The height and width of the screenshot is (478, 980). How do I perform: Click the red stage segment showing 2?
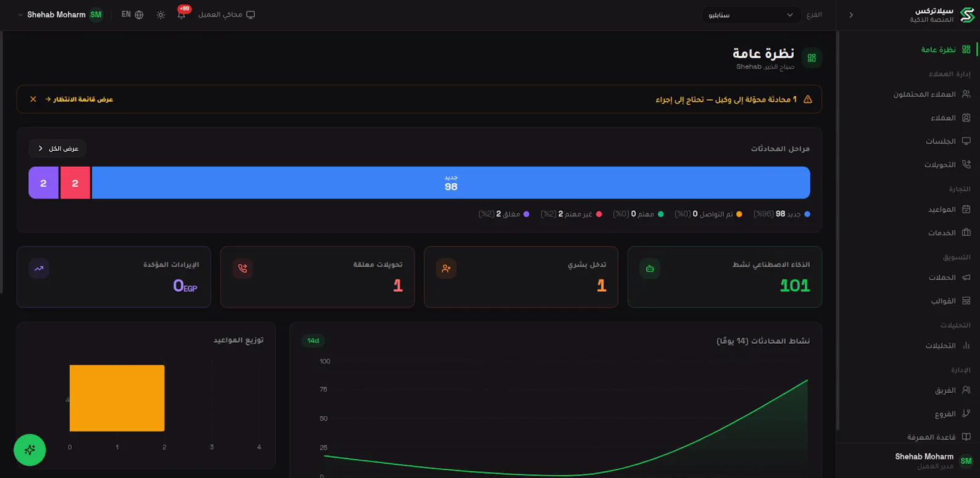pyautogui.click(x=75, y=183)
